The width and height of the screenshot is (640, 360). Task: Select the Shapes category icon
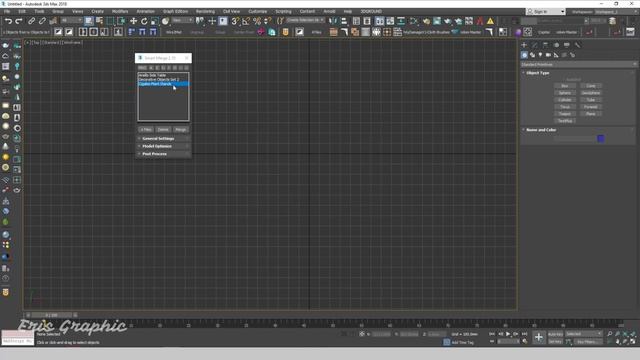point(532,55)
